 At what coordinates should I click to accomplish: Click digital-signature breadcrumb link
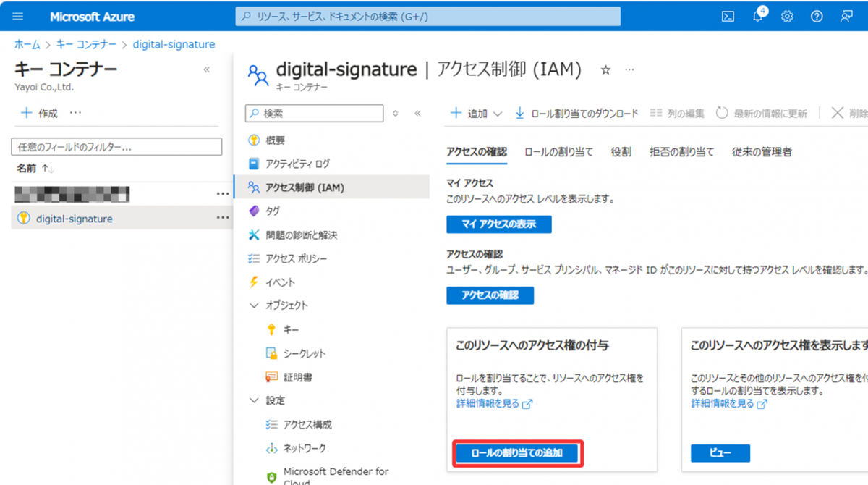point(174,44)
